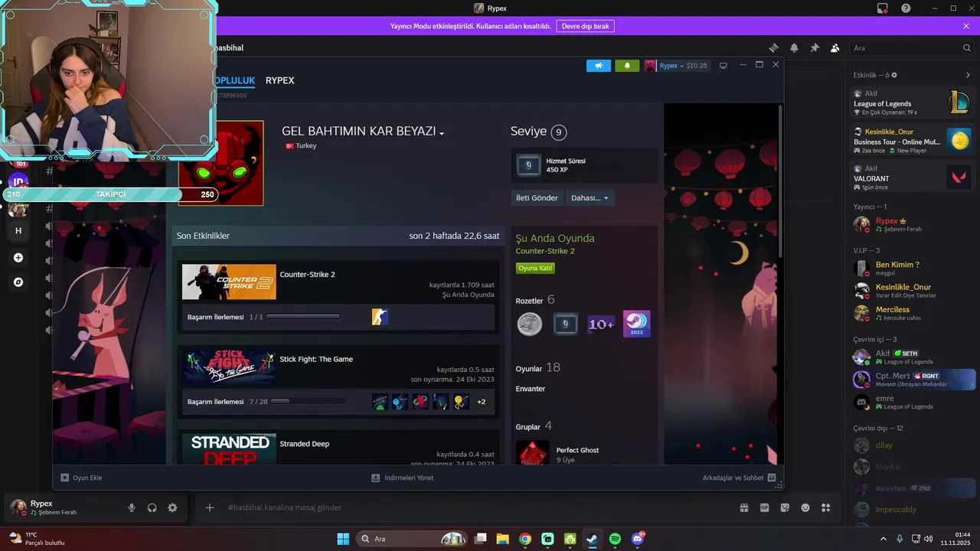The height and width of the screenshot is (551, 980).
Task: Dismiss streamer mode purple banner
Action: tap(966, 26)
